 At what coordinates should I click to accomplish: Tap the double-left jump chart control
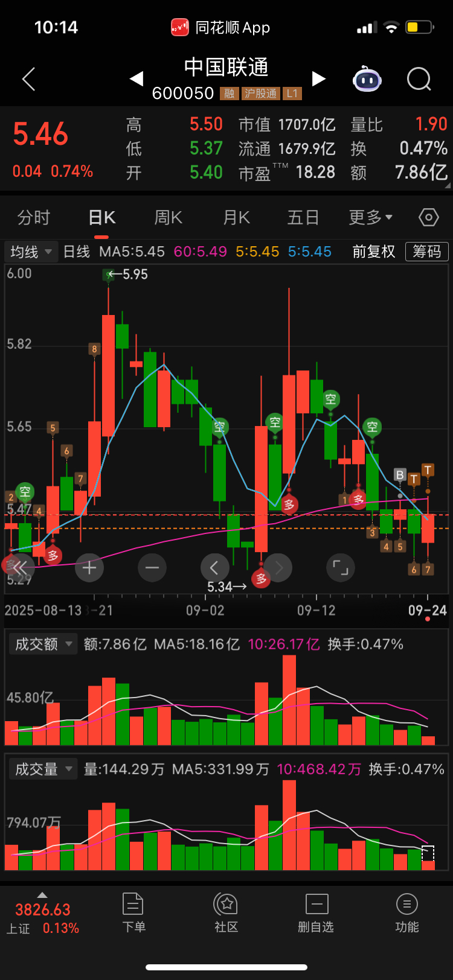[x=20, y=567]
